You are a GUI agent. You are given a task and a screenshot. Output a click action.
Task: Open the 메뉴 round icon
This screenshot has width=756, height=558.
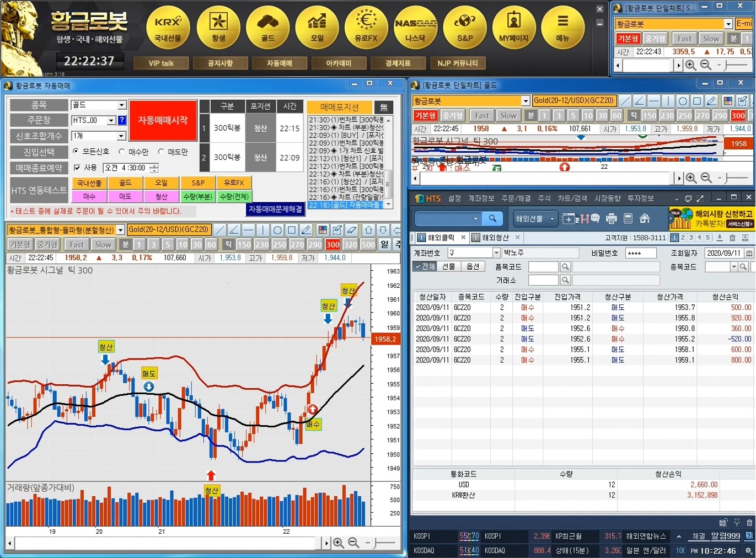pos(562,28)
